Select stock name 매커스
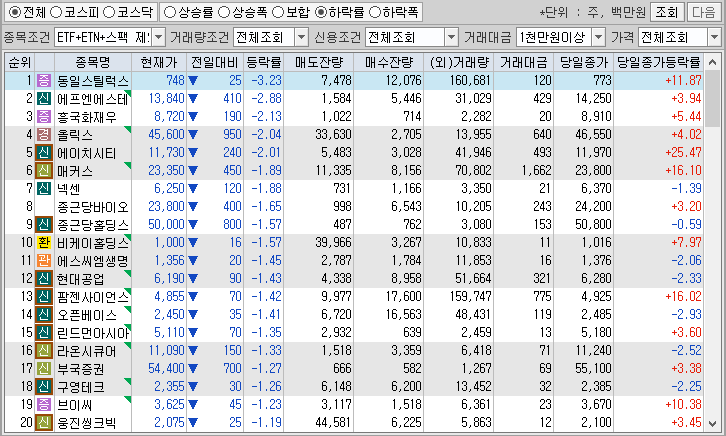726x436 pixels. (x=75, y=171)
